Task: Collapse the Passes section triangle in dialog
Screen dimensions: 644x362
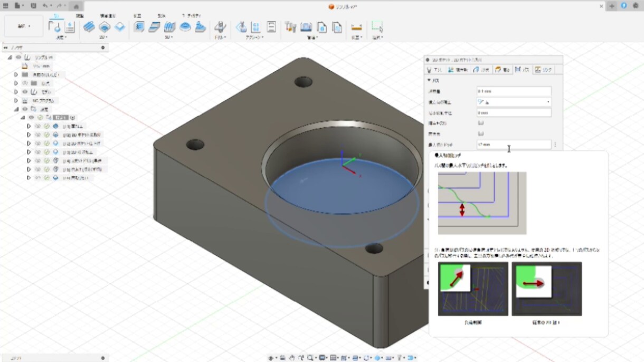Action: pos(429,81)
